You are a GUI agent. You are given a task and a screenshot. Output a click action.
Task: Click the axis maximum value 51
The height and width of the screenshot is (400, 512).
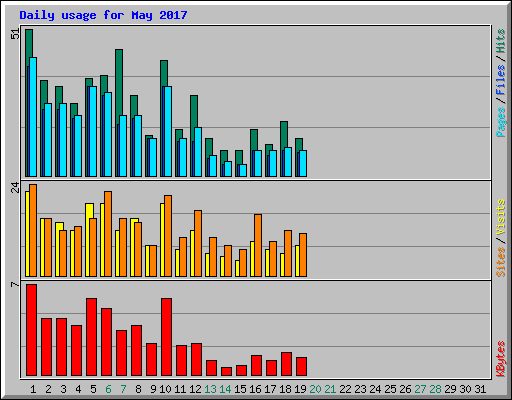[15, 34]
